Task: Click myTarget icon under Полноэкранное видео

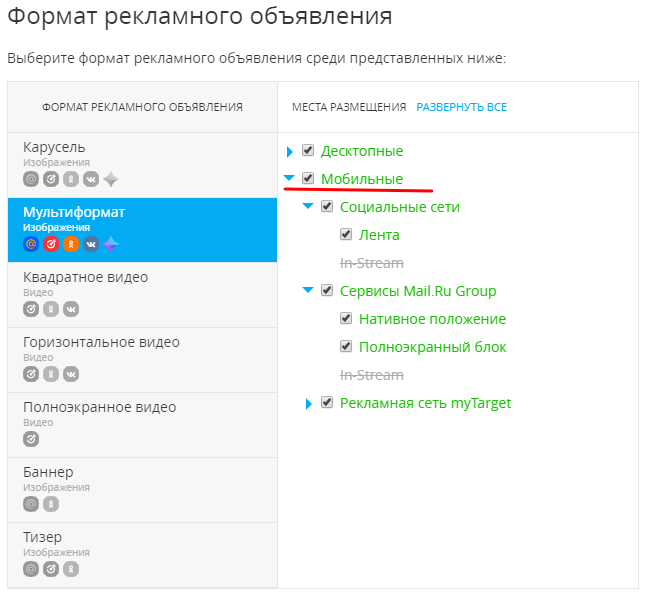Action: pos(31,439)
